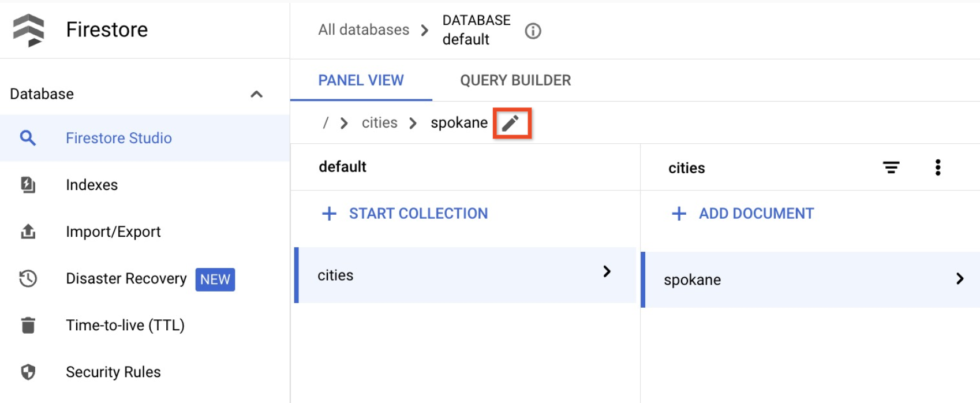Select the Import/Export upload icon
The width and height of the screenshot is (980, 403).
click(x=28, y=232)
